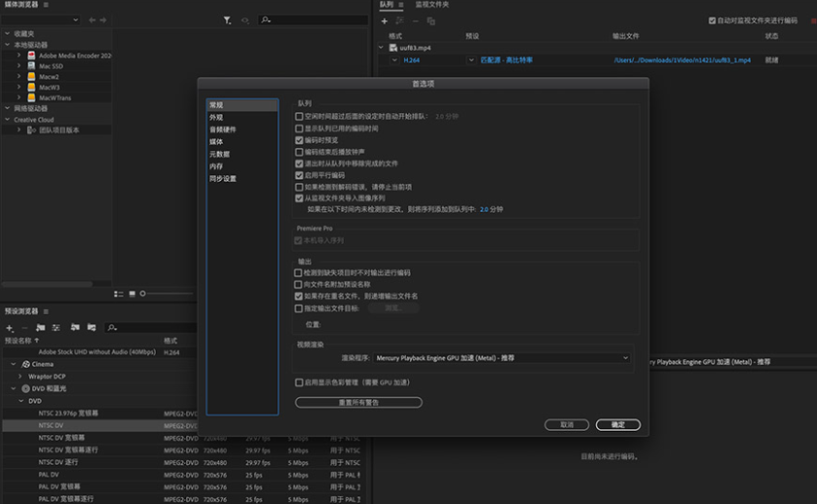Viewport: 817px width, 504px height.
Task: Select 音频硬件 in Preferences category list
Action: [242, 129]
